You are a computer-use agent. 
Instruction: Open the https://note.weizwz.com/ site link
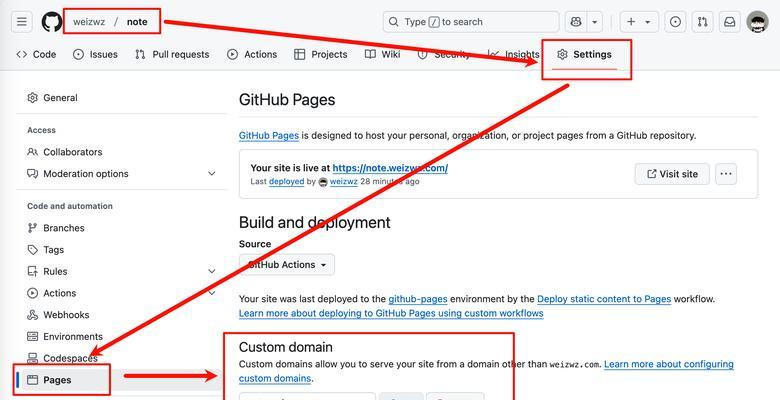click(390, 168)
